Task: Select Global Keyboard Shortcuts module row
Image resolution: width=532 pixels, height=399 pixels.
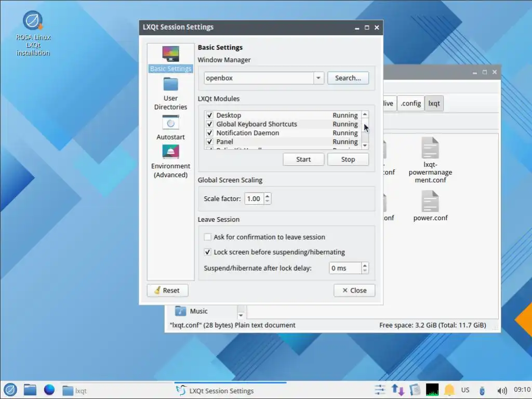Action: tap(282, 124)
